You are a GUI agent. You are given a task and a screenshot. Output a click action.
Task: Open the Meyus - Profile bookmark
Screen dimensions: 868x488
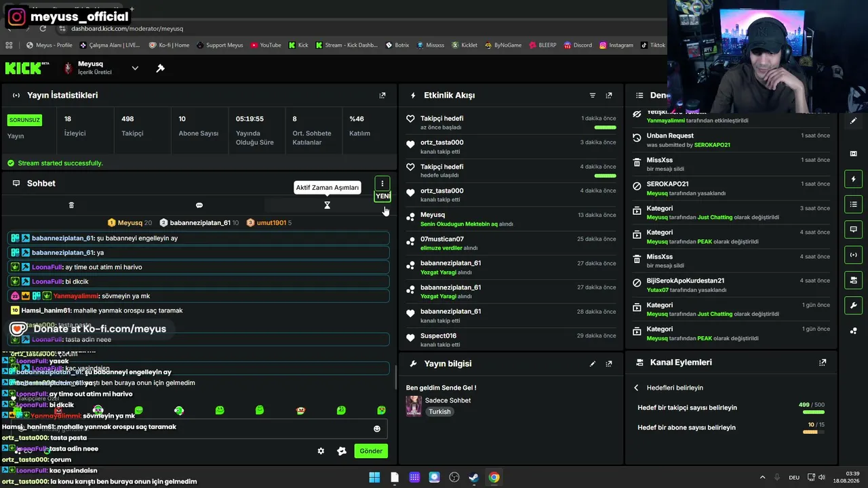[x=50, y=45]
